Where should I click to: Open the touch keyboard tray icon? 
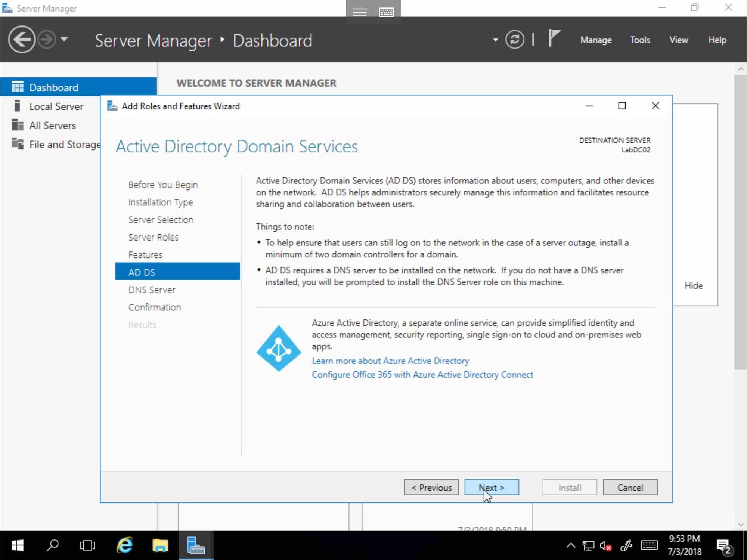click(649, 546)
